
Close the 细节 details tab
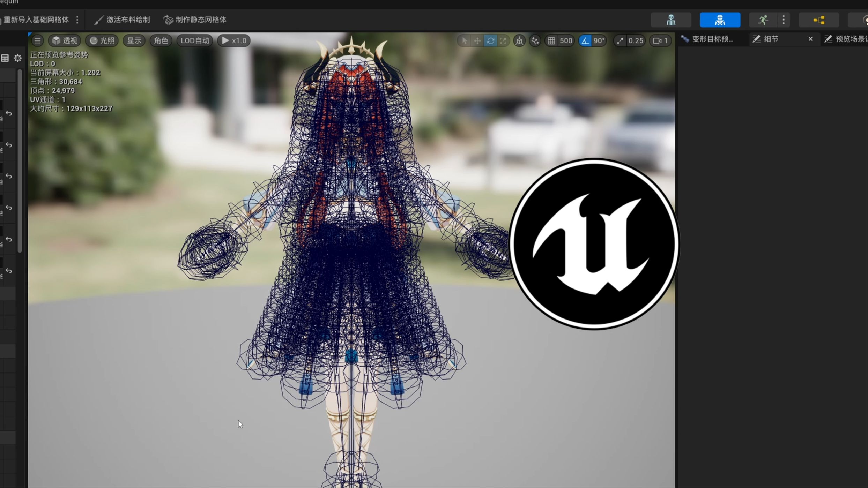[x=810, y=39]
